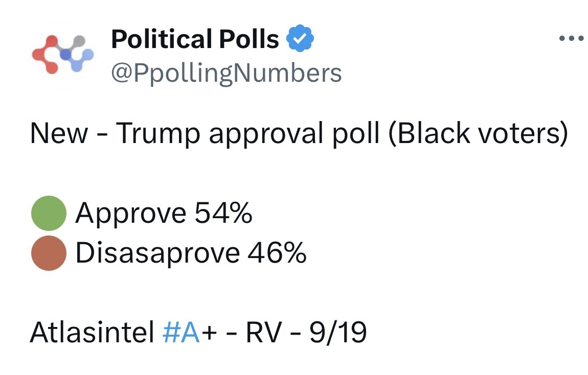Click the word New starting the tweet
This screenshot has width=588, height=375.
pyautogui.click(x=59, y=133)
